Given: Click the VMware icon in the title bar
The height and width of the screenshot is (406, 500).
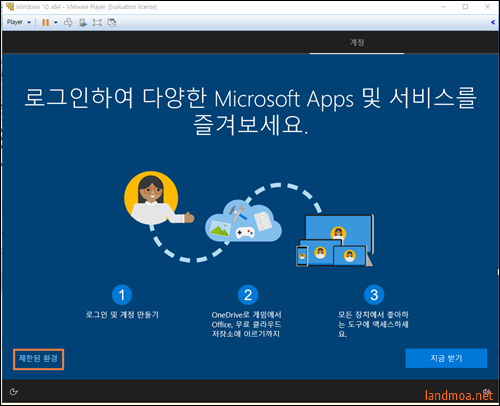Looking at the screenshot, I should [x=10, y=7].
